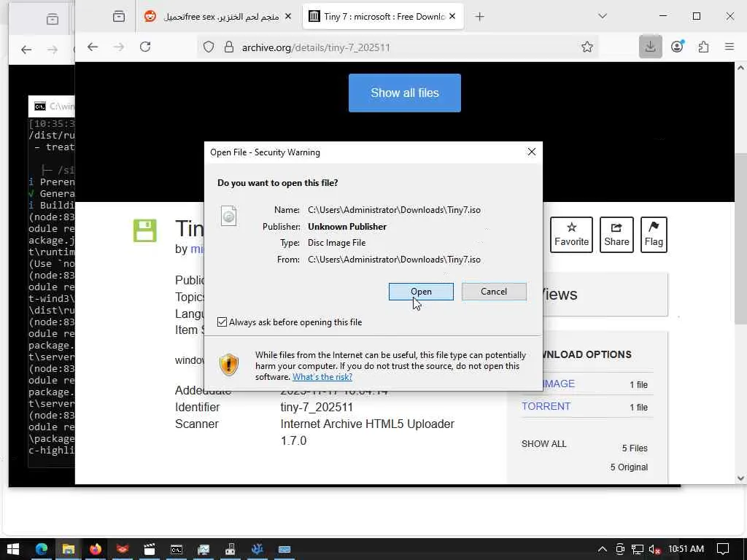Viewport: 747px width, 560px height.
Task: Open the network tray icon
Action: (637, 549)
